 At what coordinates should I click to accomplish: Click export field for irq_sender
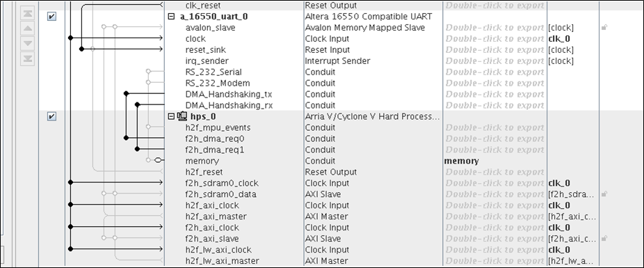pyautogui.click(x=494, y=61)
